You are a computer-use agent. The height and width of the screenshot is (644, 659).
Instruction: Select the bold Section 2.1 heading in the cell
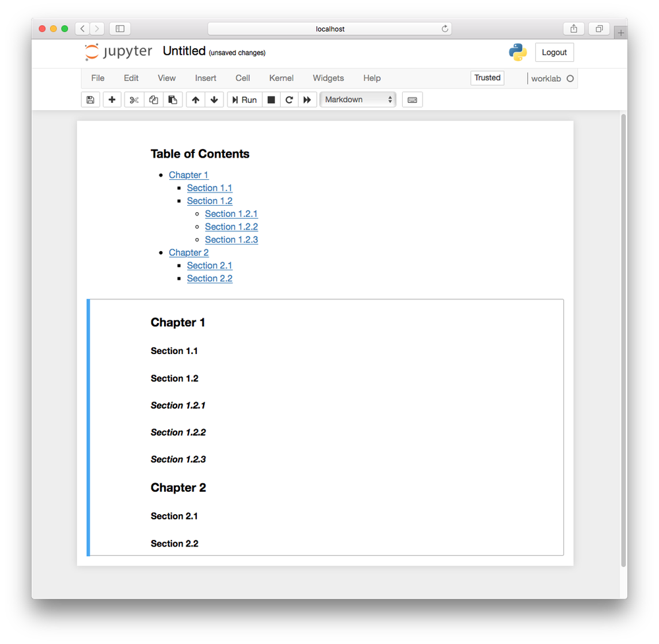[x=174, y=516]
